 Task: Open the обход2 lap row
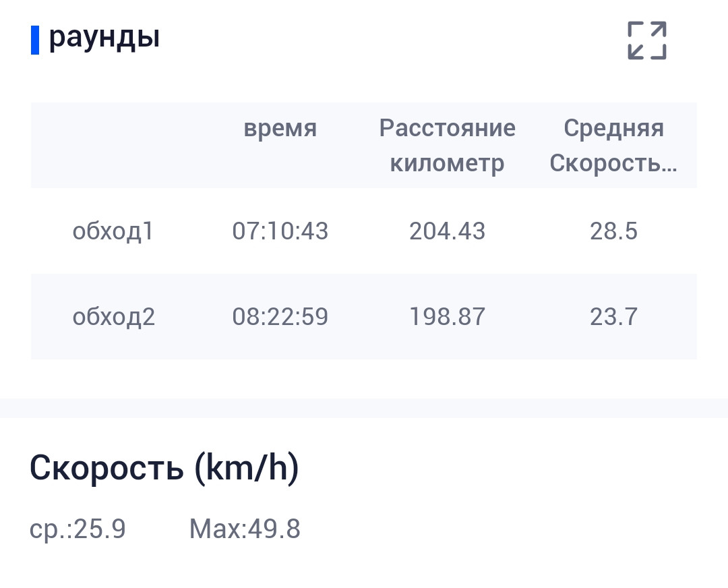[x=363, y=316]
